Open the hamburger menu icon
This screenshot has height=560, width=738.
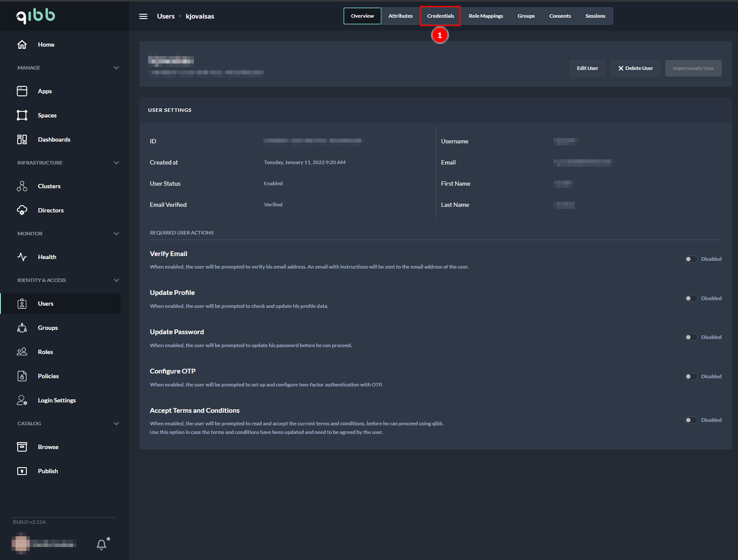click(143, 16)
